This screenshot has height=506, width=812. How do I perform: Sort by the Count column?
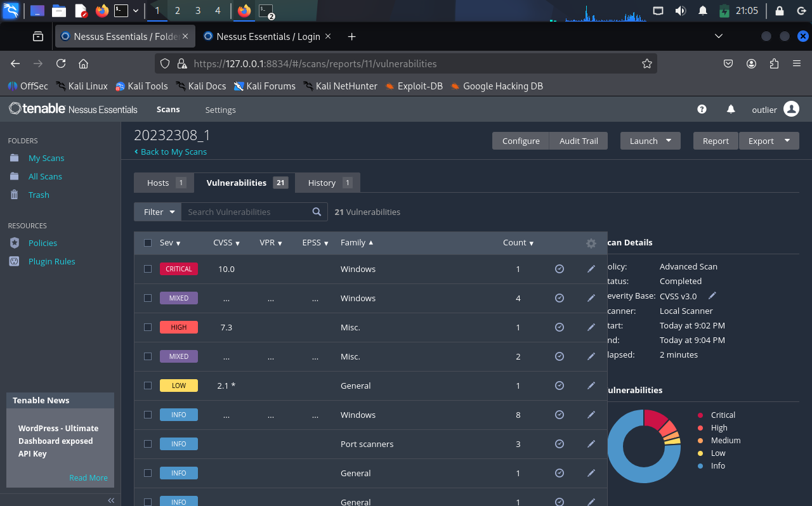click(x=518, y=243)
